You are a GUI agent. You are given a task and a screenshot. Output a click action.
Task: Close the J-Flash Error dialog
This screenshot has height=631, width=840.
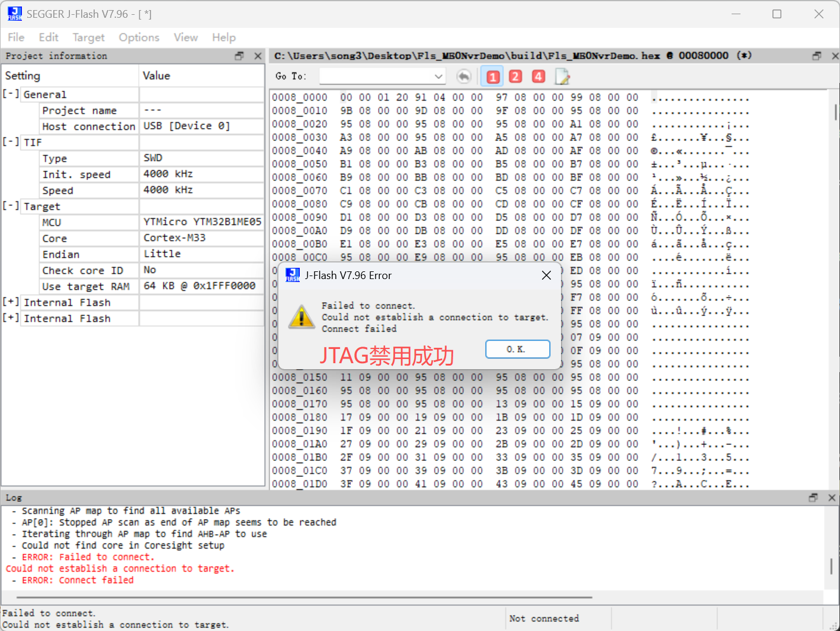click(x=546, y=275)
